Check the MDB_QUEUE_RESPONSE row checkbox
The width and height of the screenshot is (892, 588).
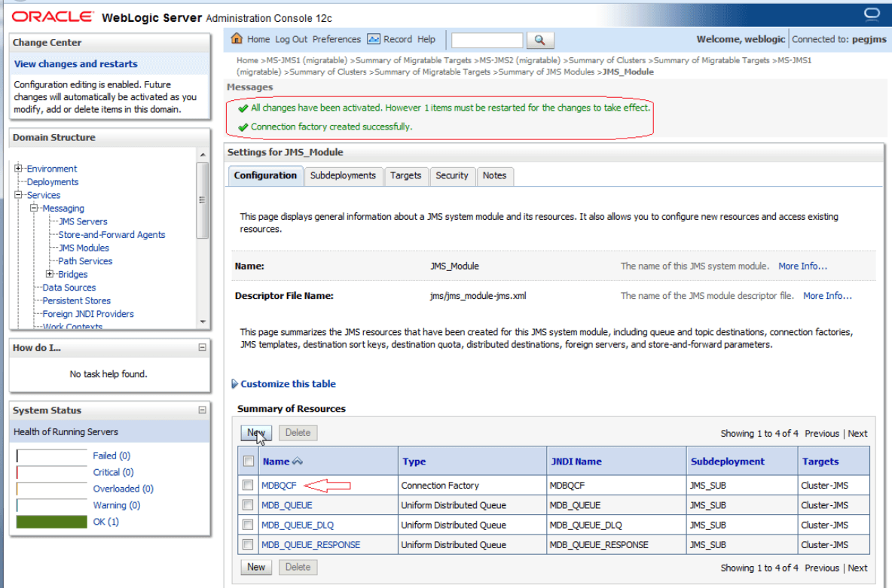click(x=249, y=544)
